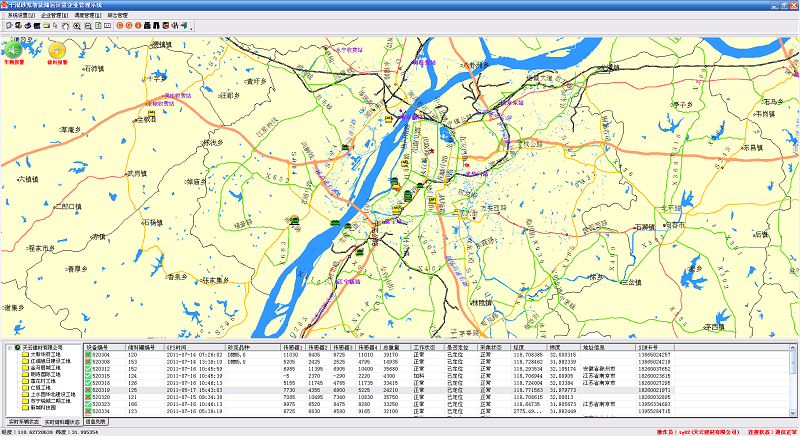Click the red X status icon of device 520304
The width and height of the screenshot is (800, 436).
pyautogui.click(x=88, y=354)
